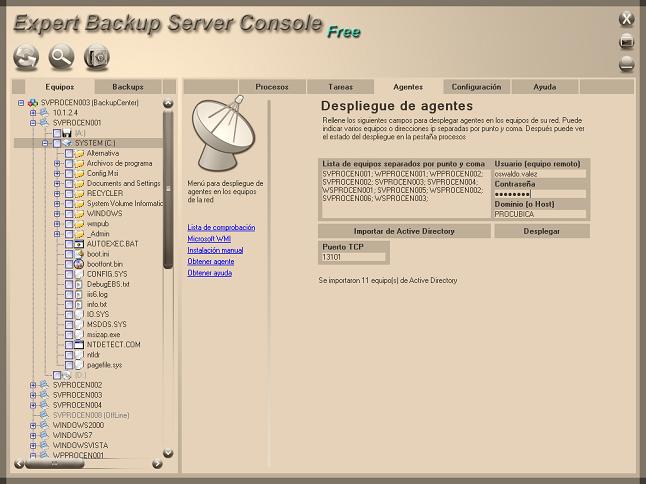Check the boot.ini file checkbox
Screen dimensions: 646x484
click(x=69, y=254)
